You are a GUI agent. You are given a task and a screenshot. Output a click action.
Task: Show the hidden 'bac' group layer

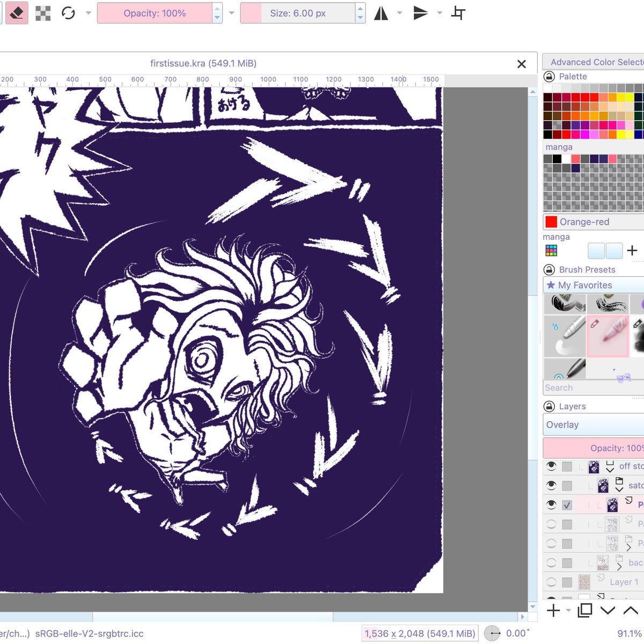[x=551, y=563]
